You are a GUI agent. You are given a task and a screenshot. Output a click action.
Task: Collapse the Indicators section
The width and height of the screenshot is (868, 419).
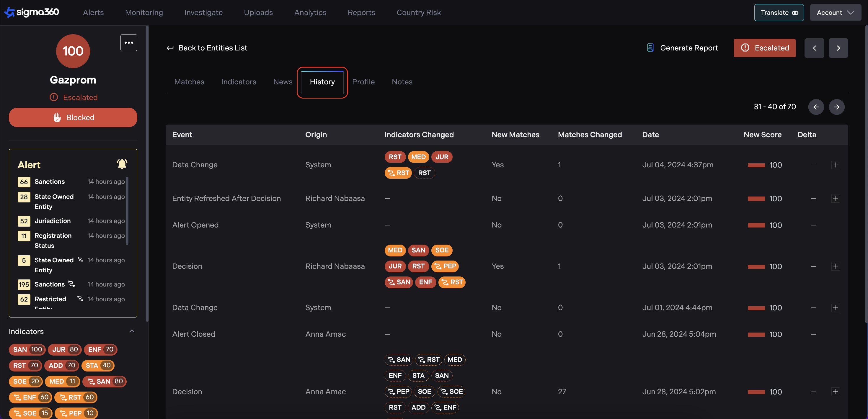132,331
